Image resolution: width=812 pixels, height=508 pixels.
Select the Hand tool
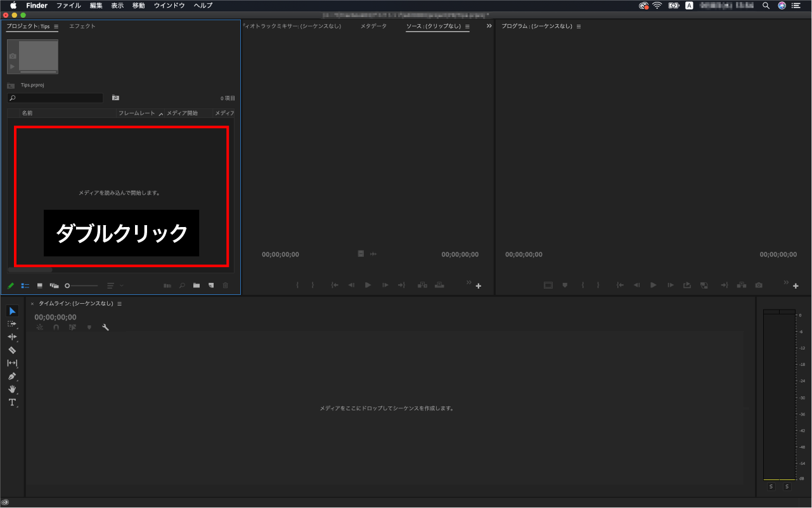(12, 389)
